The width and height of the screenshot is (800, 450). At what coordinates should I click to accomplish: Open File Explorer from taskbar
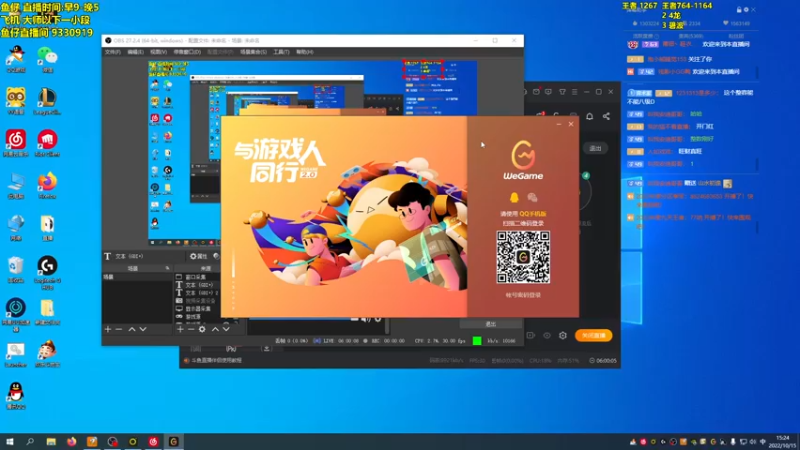pos(51,442)
